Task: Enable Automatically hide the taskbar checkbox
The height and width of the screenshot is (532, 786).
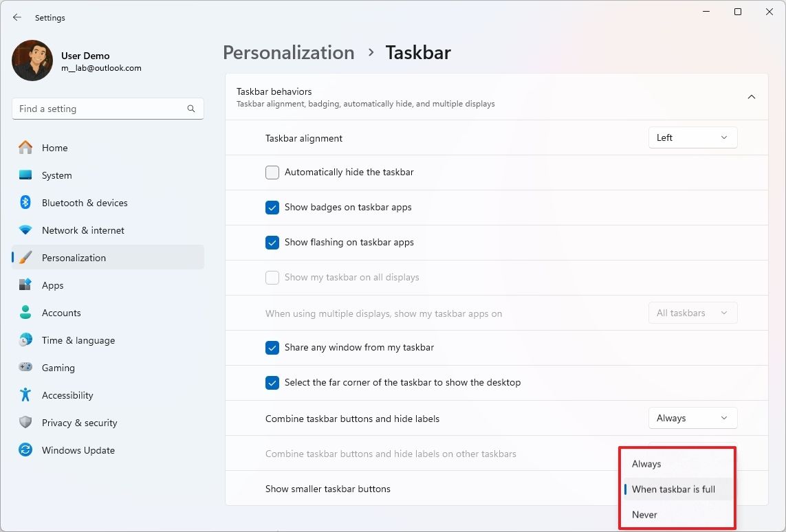Action: pos(272,173)
